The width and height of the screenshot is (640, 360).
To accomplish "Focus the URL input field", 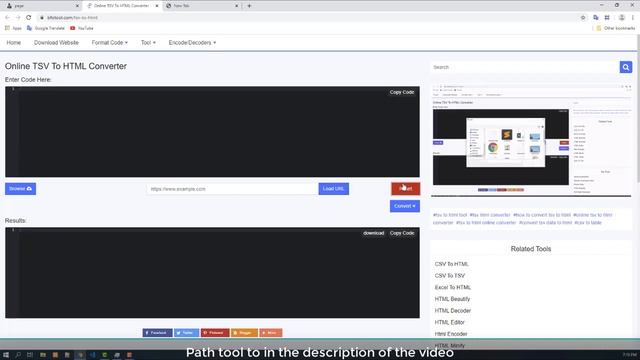I will (x=232, y=189).
